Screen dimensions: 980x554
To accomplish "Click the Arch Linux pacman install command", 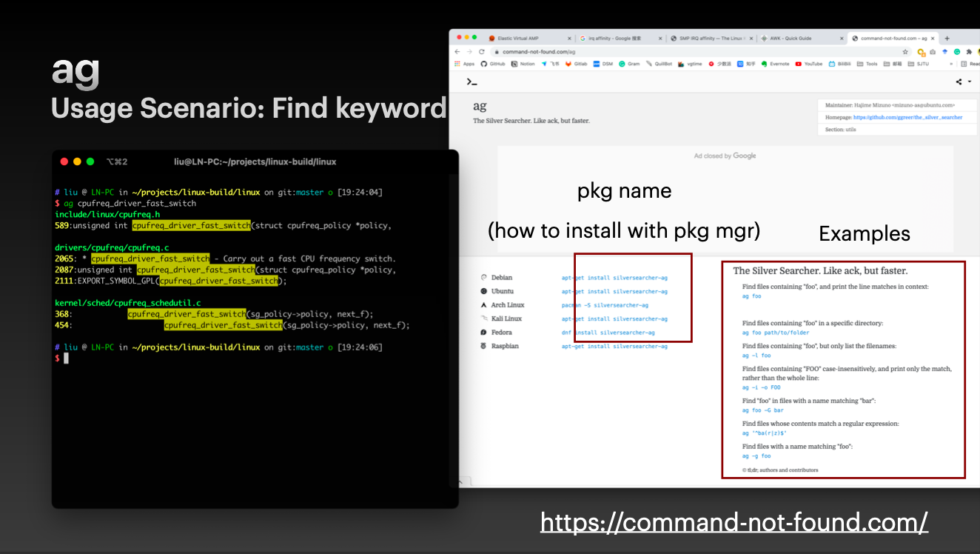I will click(x=605, y=305).
